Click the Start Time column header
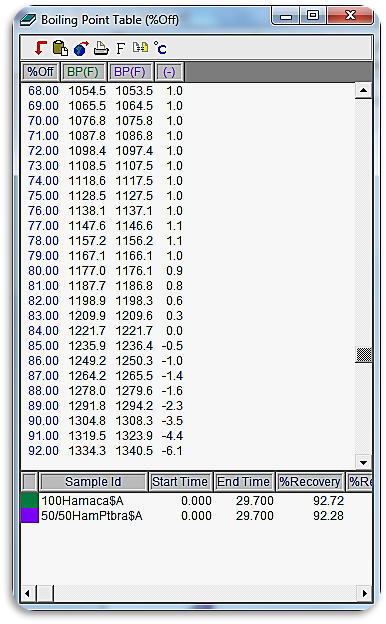 point(180,482)
